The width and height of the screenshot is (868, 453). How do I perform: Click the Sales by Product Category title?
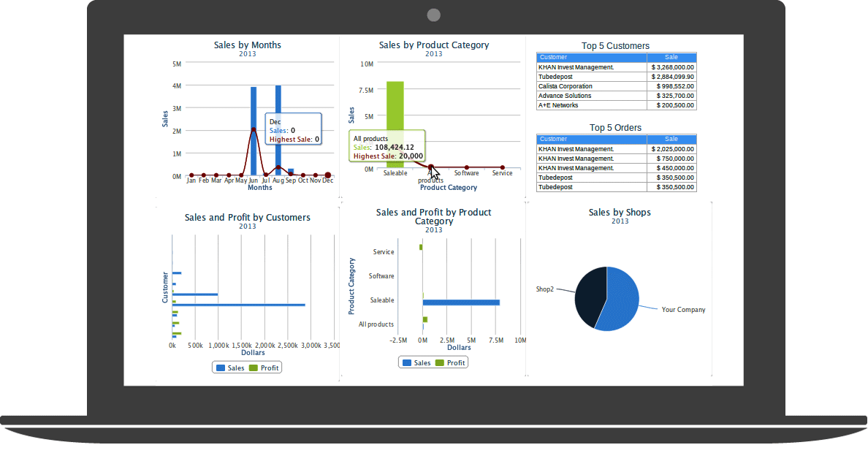434,45
